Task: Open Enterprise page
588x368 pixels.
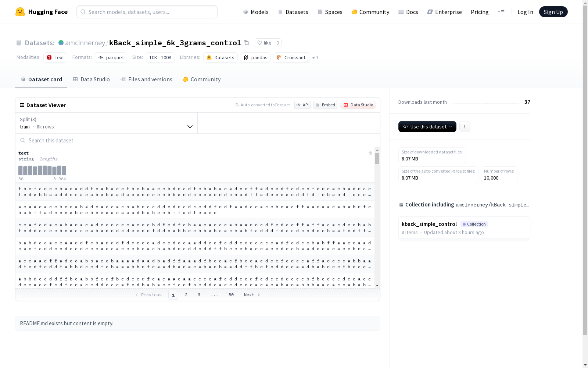Action: (x=444, y=12)
